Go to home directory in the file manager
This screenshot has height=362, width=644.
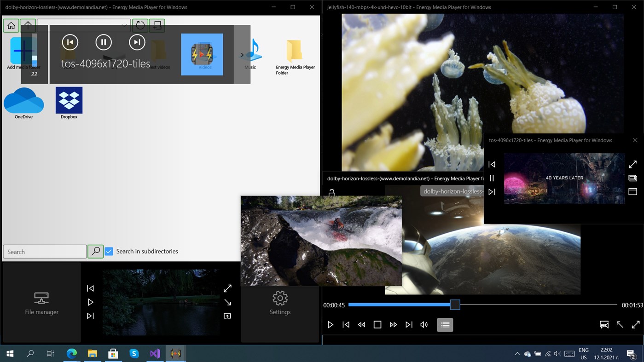tap(11, 25)
